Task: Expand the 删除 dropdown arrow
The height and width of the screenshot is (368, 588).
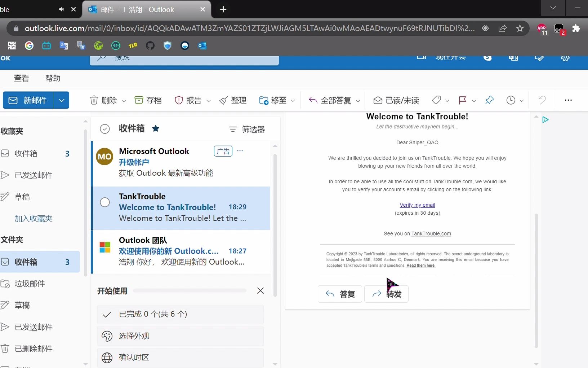Action: [x=124, y=101]
